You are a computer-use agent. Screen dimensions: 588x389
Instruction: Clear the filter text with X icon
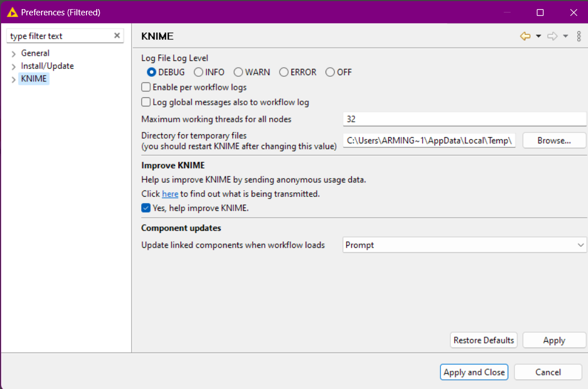click(117, 36)
